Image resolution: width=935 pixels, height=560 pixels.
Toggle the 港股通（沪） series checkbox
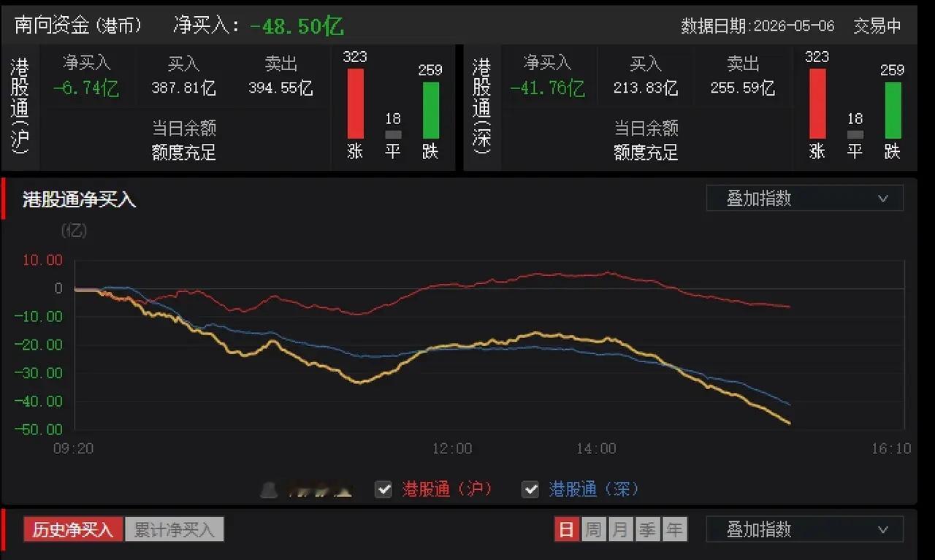[x=383, y=489]
